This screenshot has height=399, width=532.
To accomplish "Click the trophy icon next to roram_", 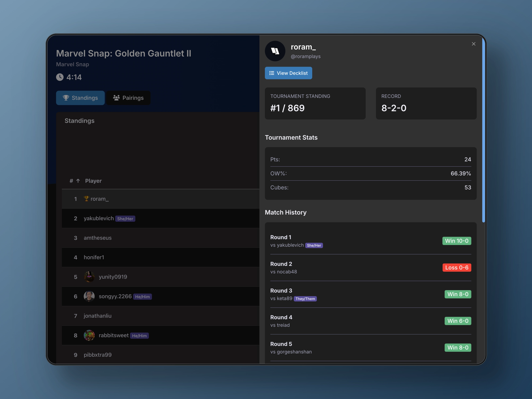I will pyautogui.click(x=86, y=199).
